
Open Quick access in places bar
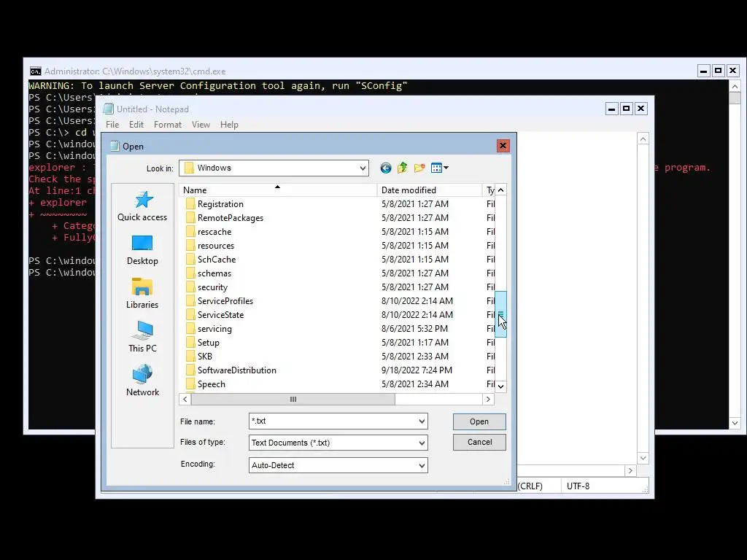(142, 206)
